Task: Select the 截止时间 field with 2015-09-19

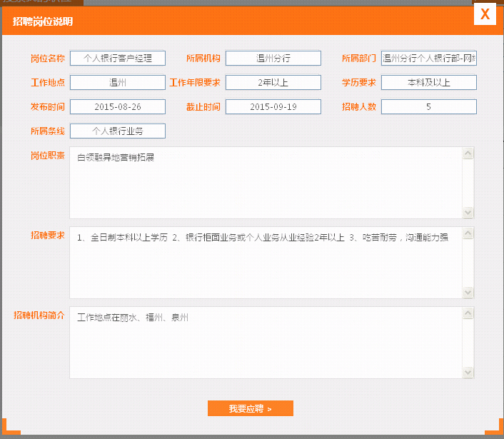Action: point(273,107)
